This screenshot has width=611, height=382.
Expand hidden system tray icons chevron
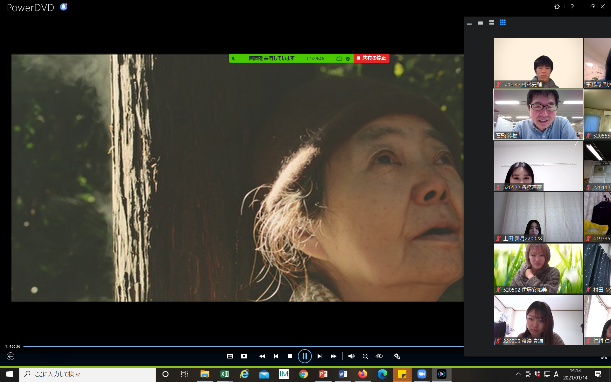click(518, 374)
